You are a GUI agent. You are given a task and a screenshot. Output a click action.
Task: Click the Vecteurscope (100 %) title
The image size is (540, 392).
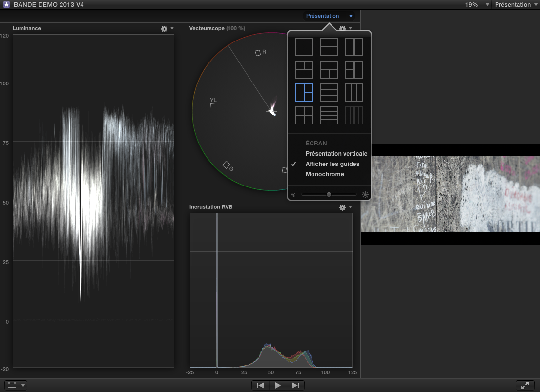tap(217, 28)
